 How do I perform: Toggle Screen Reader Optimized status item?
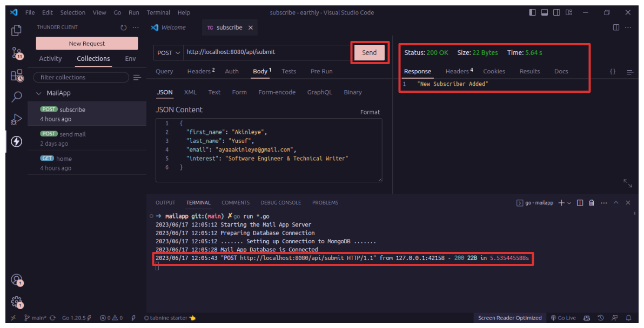[509, 318]
